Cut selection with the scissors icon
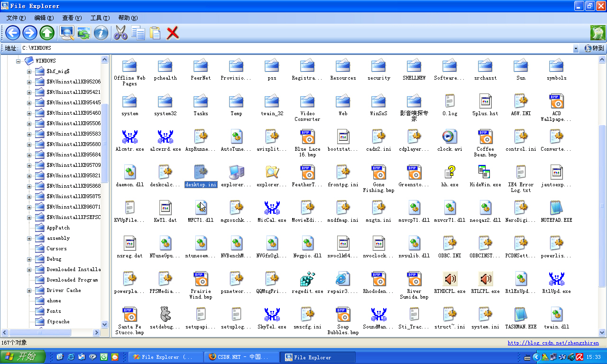607x364 pixels. tap(121, 33)
